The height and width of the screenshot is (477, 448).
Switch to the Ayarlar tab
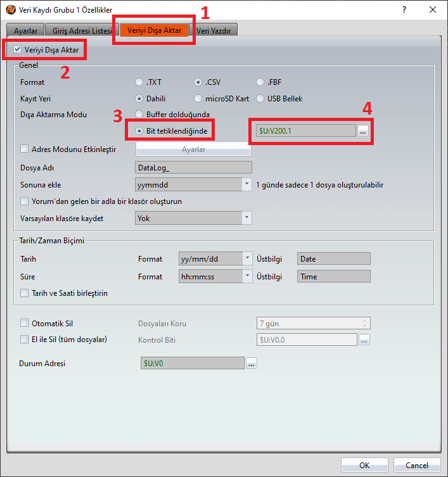click(26, 30)
